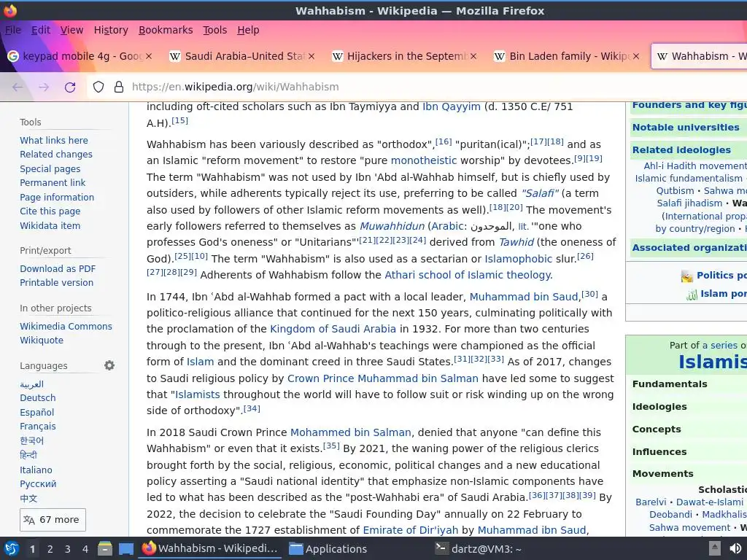Open Printable version

click(x=56, y=282)
